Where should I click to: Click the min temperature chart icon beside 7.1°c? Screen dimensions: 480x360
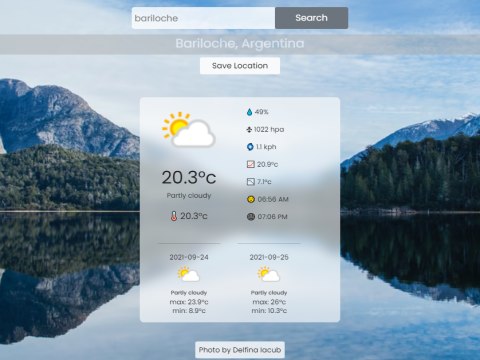[x=250, y=182]
